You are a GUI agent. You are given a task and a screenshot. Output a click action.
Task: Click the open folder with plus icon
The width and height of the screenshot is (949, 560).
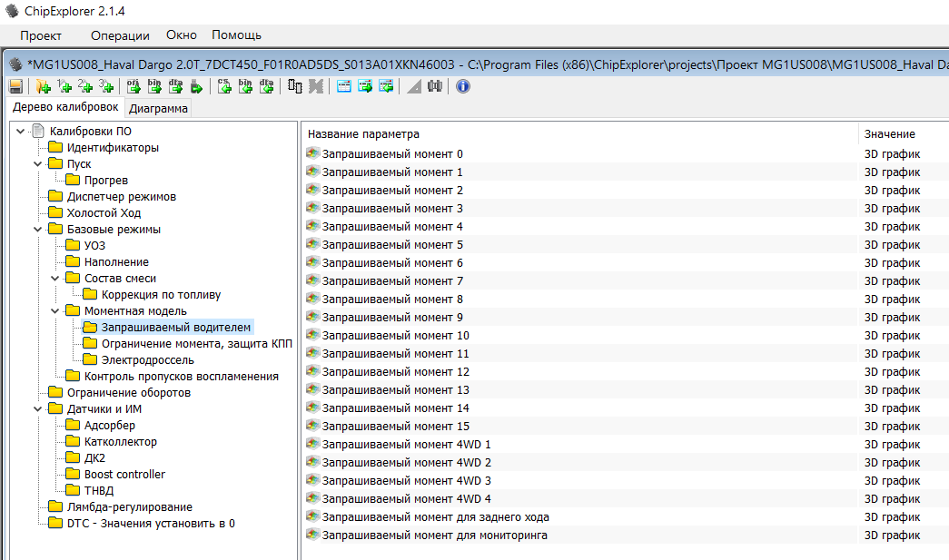pos(43,86)
